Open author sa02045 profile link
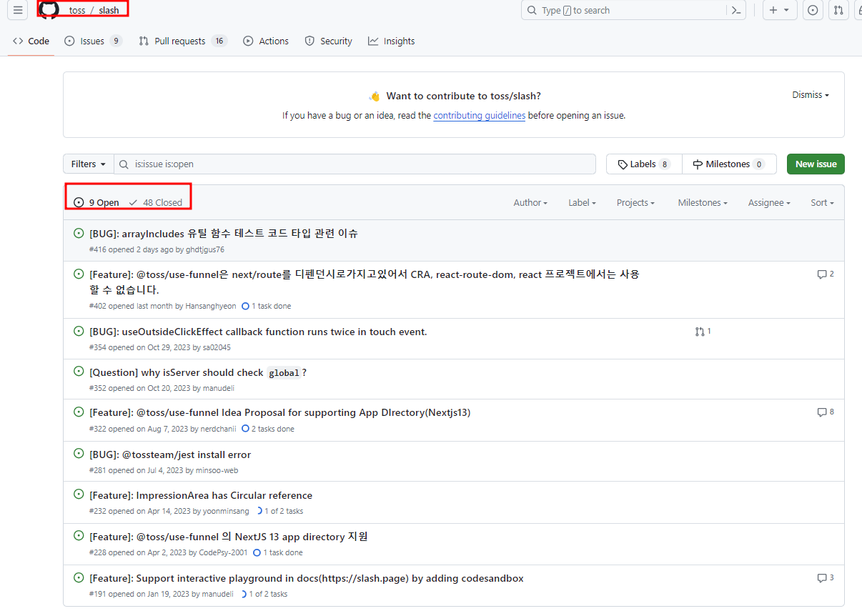The height and width of the screenshot is (616, 862). (x=217, y=347)
